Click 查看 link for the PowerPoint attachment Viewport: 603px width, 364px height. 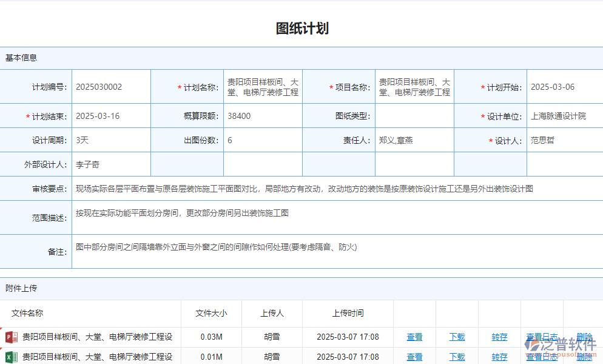point(414,337)
